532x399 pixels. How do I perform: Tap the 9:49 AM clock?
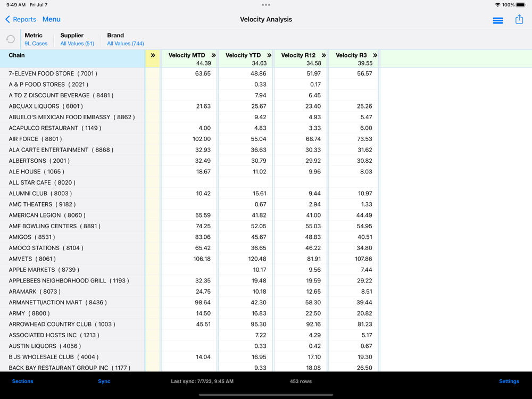pos(16,5)
